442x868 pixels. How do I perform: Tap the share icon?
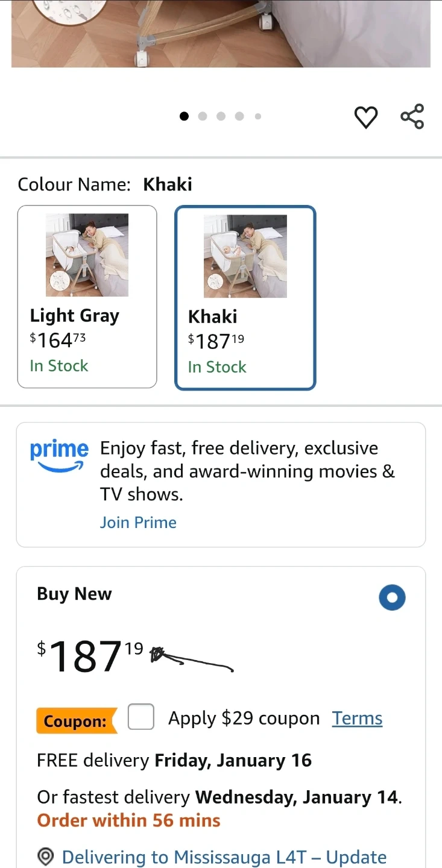pyautogui.click(x=412, y=116)
